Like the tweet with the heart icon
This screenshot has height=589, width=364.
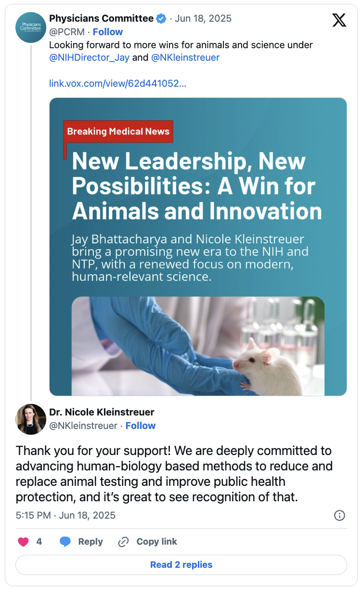(x=23, y=542)
